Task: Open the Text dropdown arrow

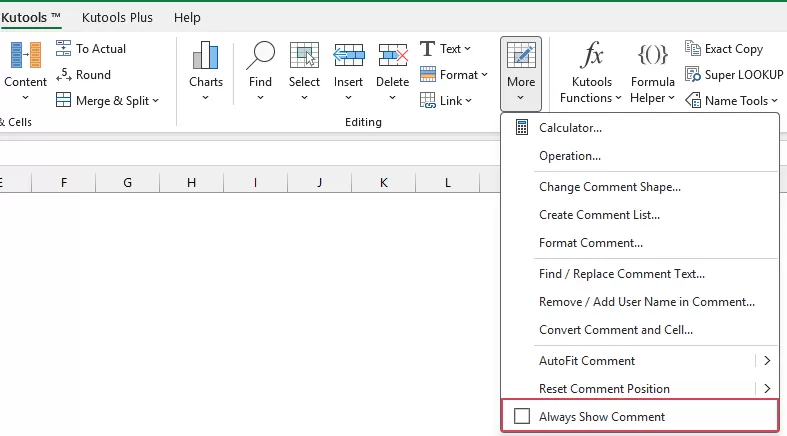Action: coord(467,49)
